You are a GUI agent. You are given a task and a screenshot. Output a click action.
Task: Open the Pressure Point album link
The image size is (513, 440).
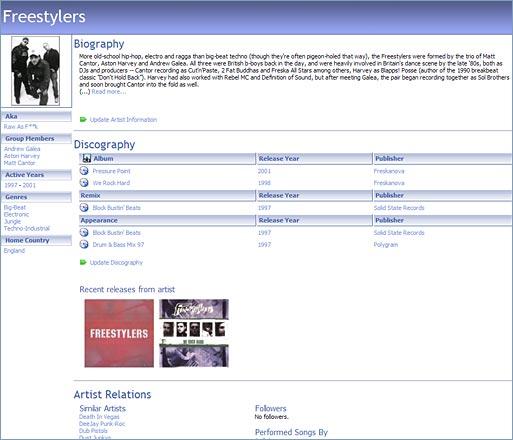[111, 171]
